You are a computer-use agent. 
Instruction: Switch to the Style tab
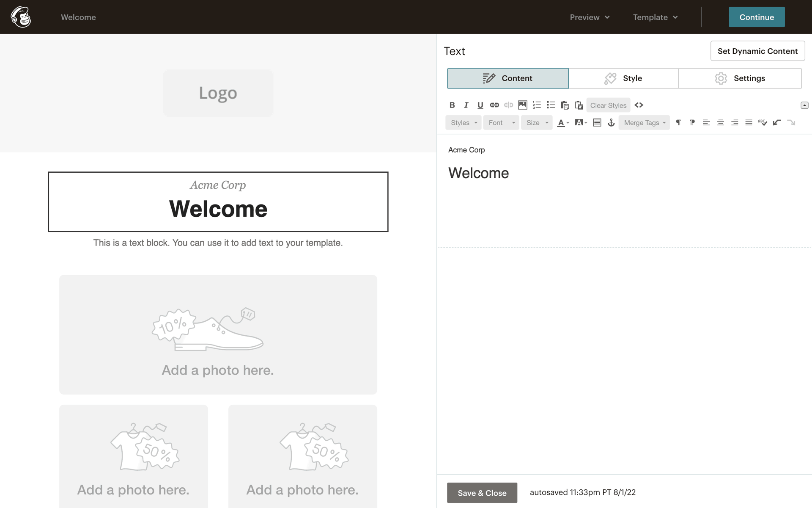click(624, 78)
